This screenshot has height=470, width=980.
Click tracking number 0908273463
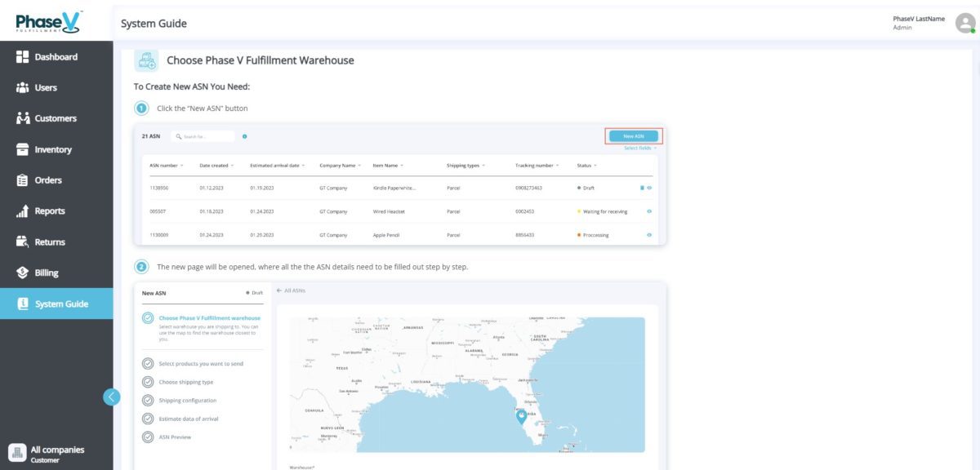tap(530, 188)
